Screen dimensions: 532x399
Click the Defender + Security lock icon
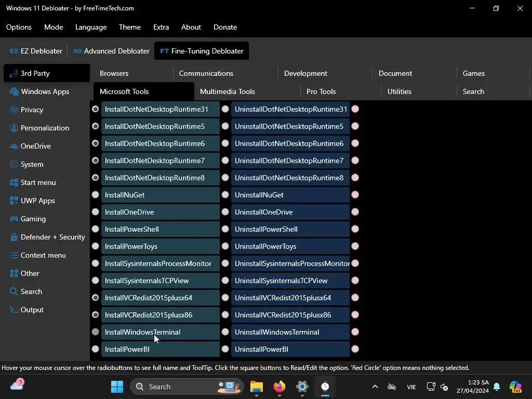click(14, 237)
